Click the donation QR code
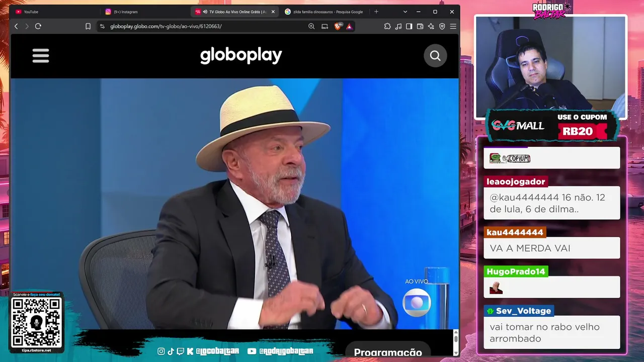Screen dimensions: 644x362 pyautogui.click(x=36, y=322)
